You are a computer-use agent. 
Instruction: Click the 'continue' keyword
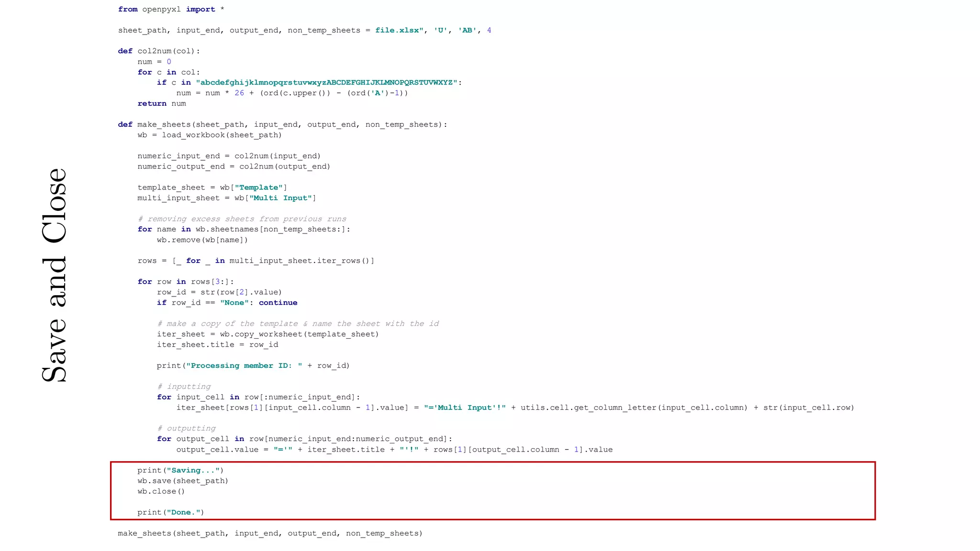click(278, 303)
